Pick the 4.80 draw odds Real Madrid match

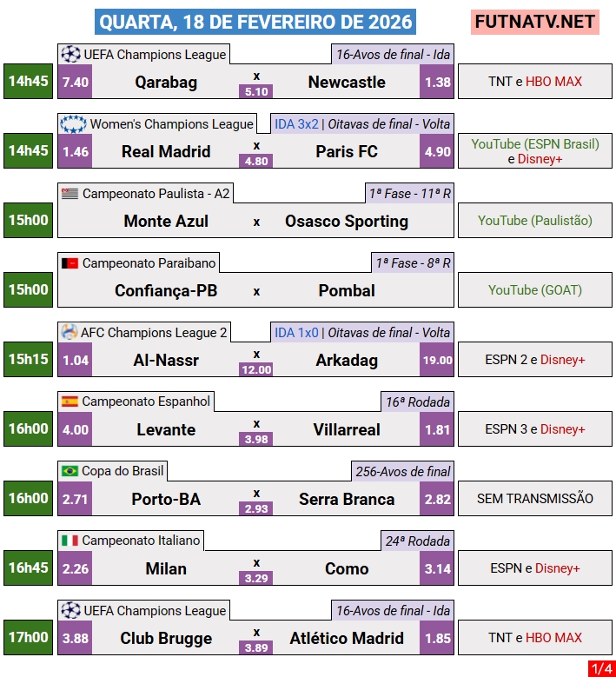coord(256,160)
